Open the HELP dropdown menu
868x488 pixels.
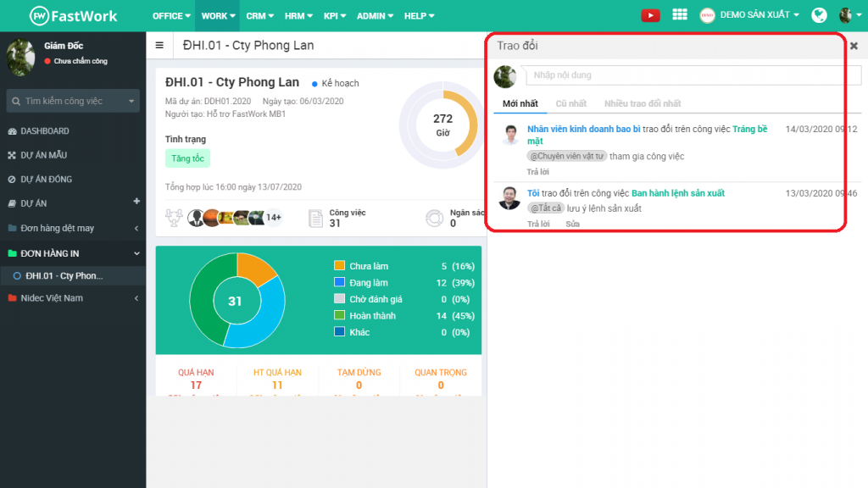click(419, 16)
